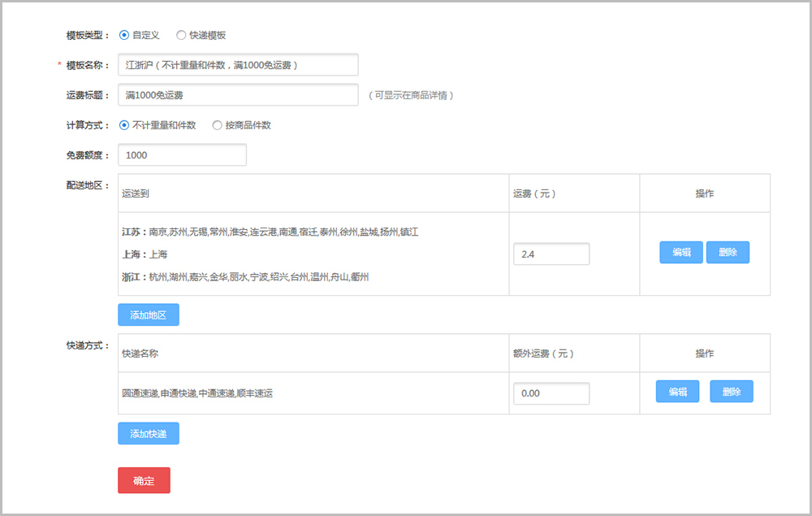Image resolution: width=812 pixels, height=516 pixels.
Task: Click the 圆通速递,申通快递 courier list text
Action: click(x=197, y=393)
